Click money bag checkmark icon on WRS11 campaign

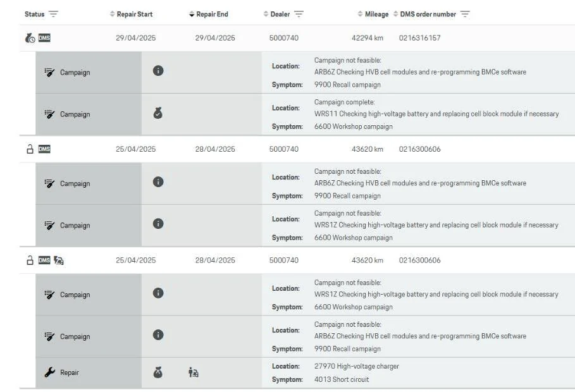pos(158,113)
